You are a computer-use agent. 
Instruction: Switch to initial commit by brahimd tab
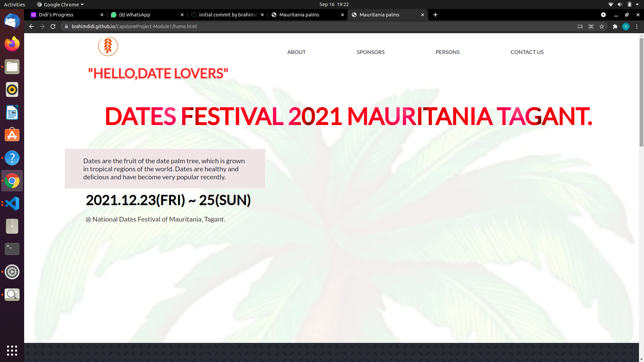227,15
